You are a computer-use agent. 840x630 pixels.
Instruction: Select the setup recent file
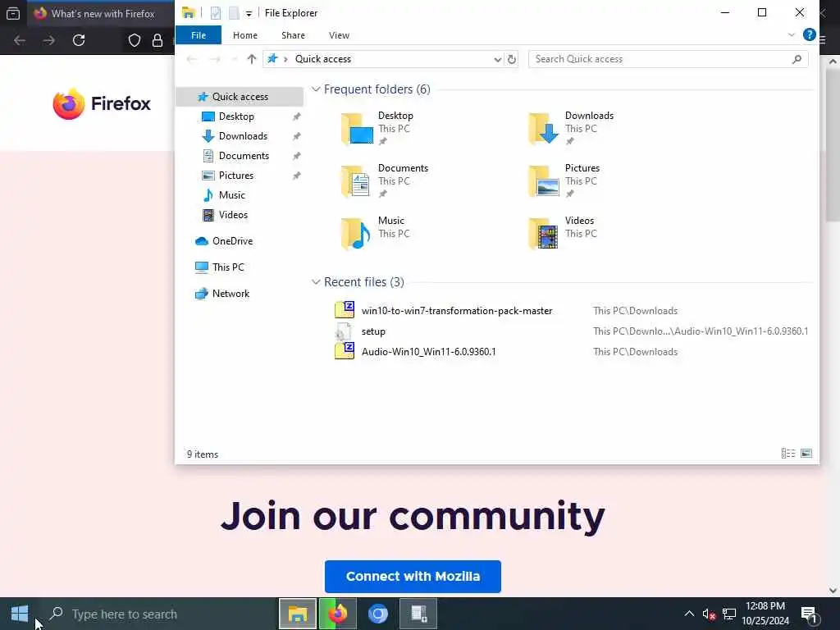[x=373, y=331]
